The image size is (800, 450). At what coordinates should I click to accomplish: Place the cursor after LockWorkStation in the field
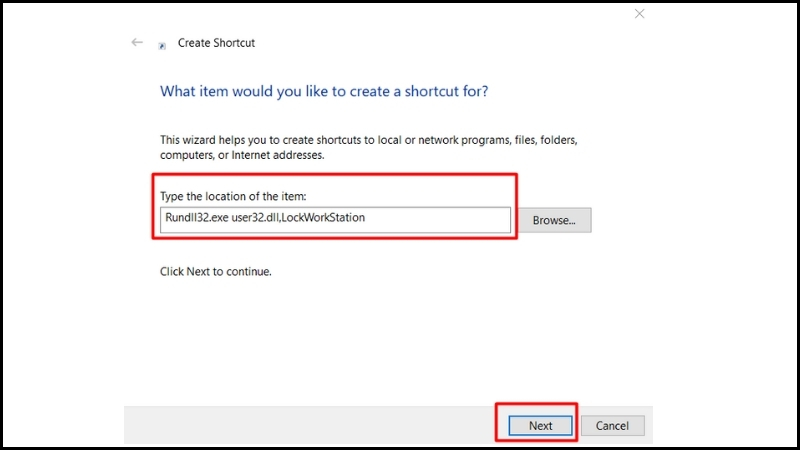(366, 217)
